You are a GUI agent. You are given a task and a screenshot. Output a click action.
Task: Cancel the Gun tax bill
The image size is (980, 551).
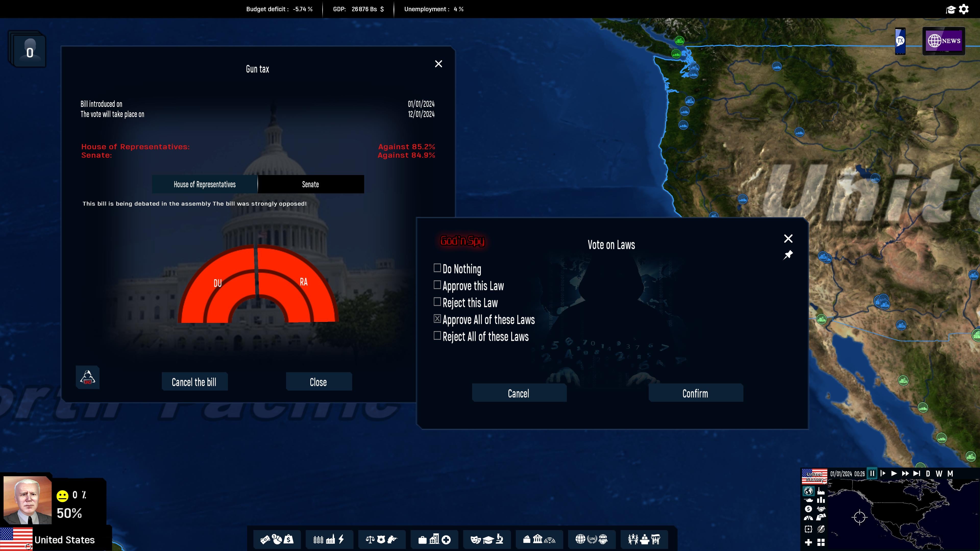(x=194, y=382)
